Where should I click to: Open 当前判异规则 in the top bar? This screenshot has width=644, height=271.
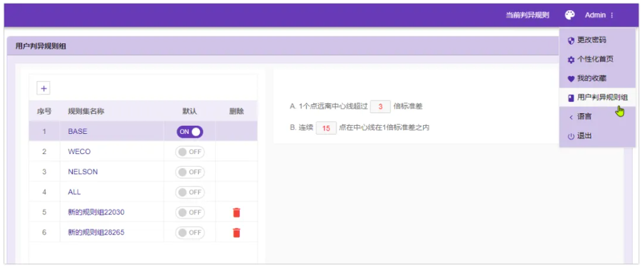click(527, 15)
